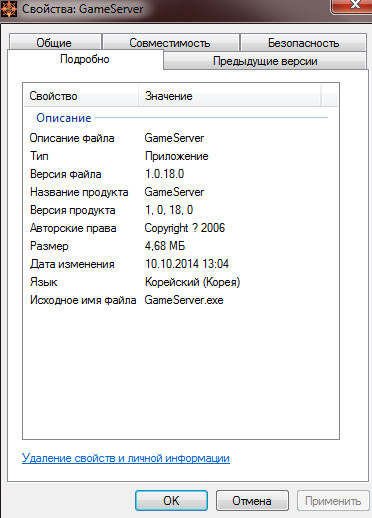Select the Описание файла row
The width and height of the screenshot is (372, 518).
(x=181, y=138)
